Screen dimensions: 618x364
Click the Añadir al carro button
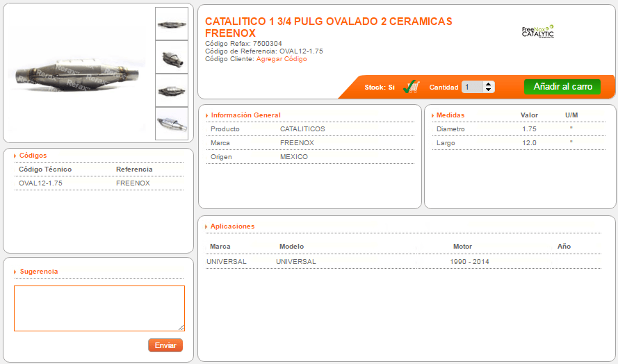[x=562, y=87]
